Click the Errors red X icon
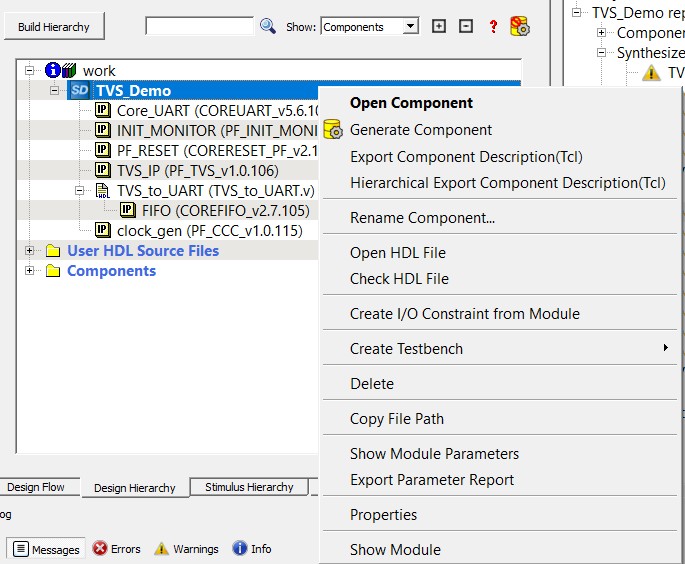The width and height of the screenshot is (685, 564). tap(100, 549)
